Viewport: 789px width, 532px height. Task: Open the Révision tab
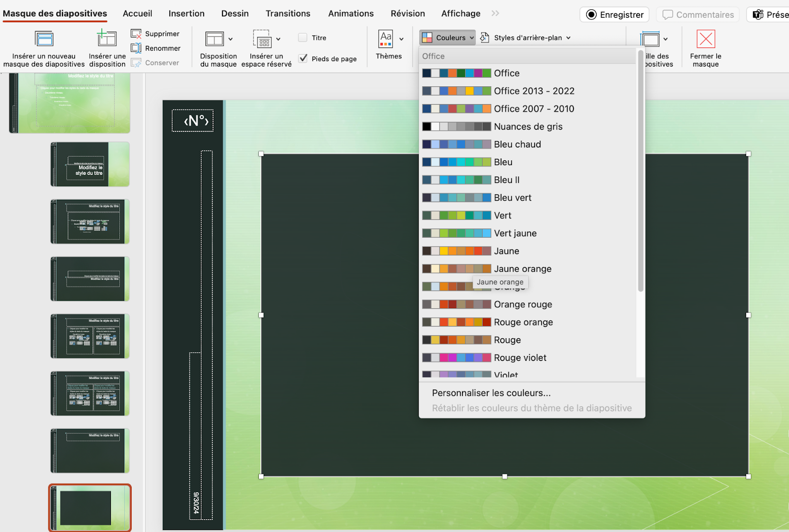coord(408,13)
